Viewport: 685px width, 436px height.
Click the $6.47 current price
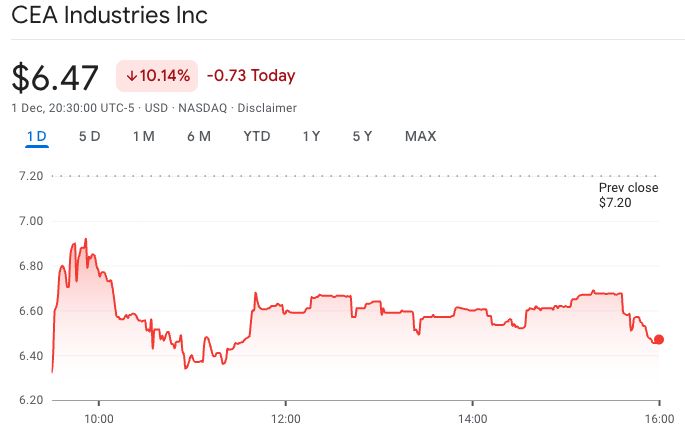55,77
